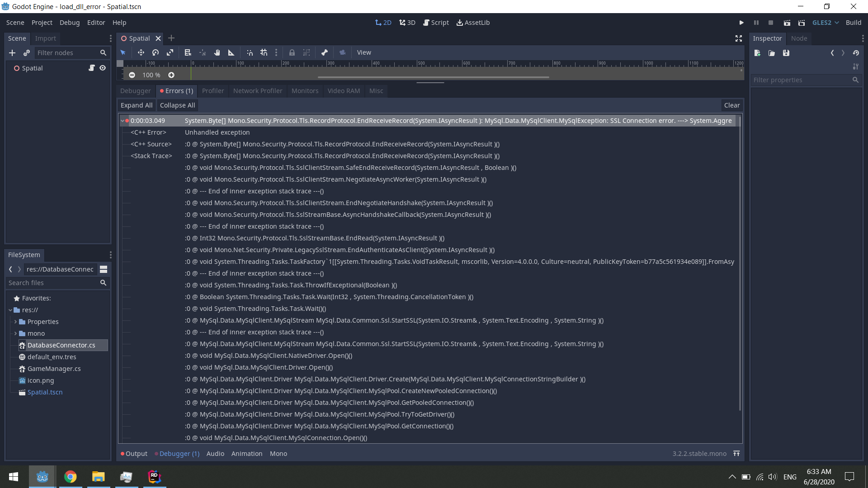Enable smart snapping in the toolbar

[250, 52]
